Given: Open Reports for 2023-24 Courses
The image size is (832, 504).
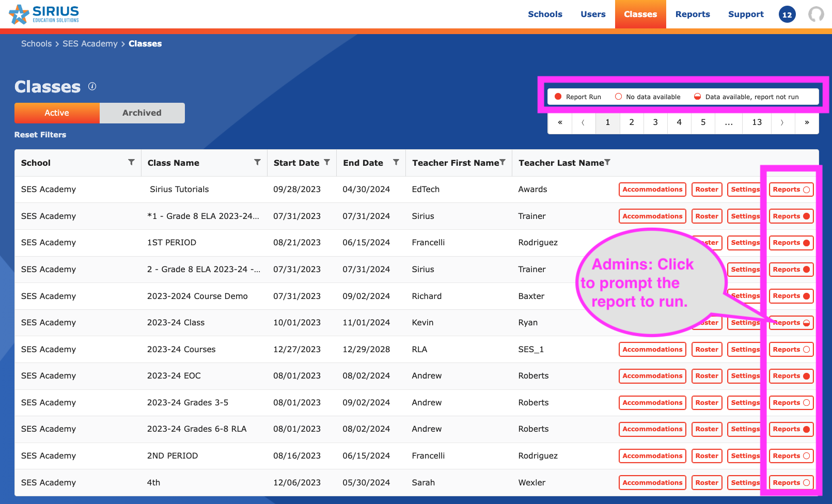Looking at the screenshot, I should (x=791, y=350).
